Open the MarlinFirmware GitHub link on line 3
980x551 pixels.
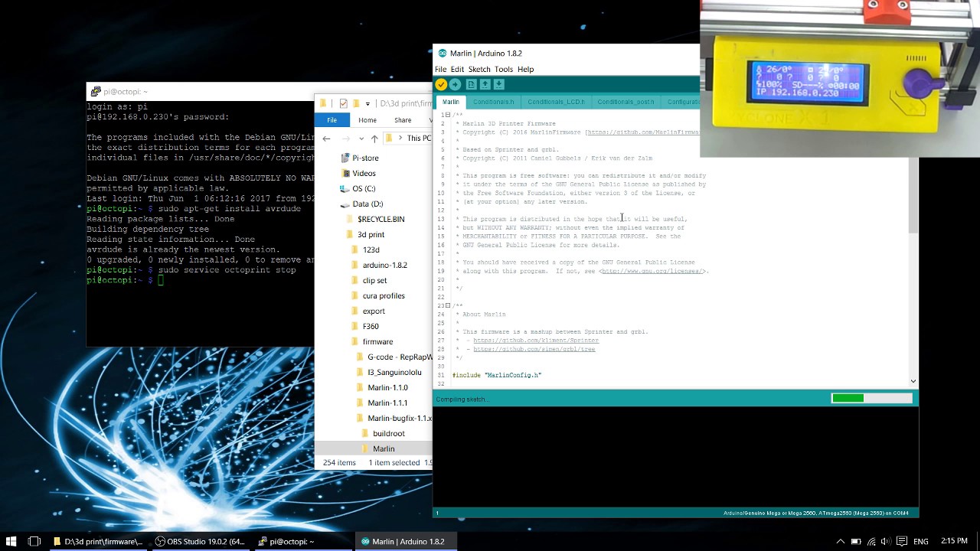(643, 132)
